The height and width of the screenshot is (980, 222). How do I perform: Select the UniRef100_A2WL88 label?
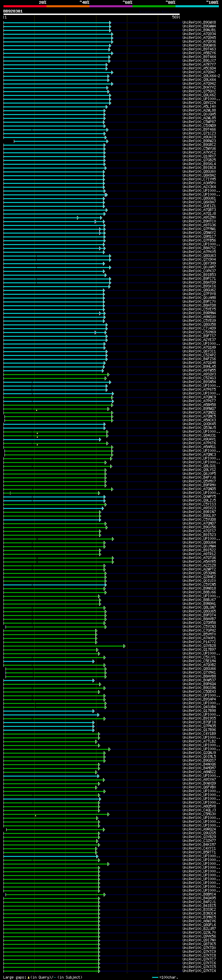click(199, 110)
